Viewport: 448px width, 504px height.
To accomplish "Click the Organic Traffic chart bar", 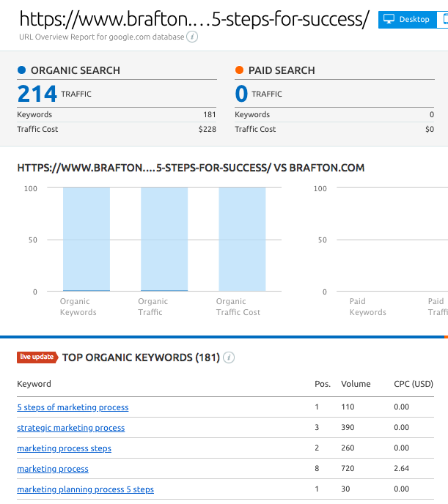I will (x=164, y=240).
